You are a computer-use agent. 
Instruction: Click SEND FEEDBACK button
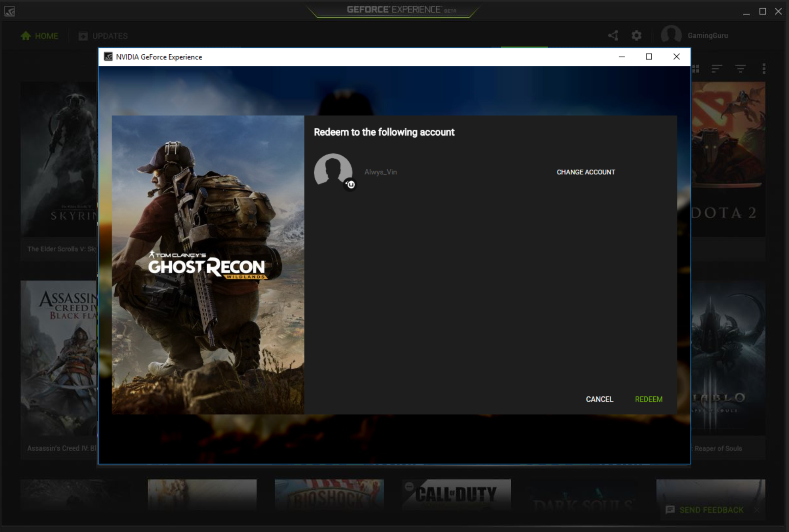click(711, 510)
